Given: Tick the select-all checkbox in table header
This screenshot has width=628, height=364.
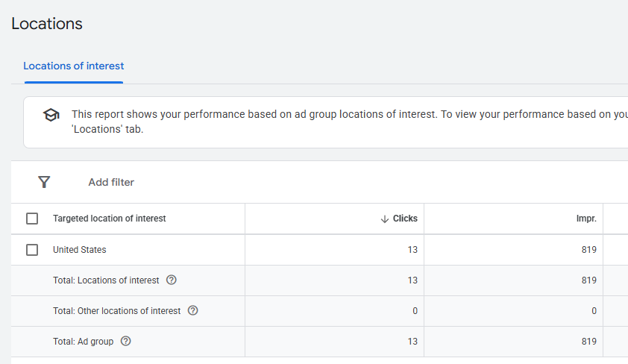Looking at the screenshot, I should tap(32, 219).
